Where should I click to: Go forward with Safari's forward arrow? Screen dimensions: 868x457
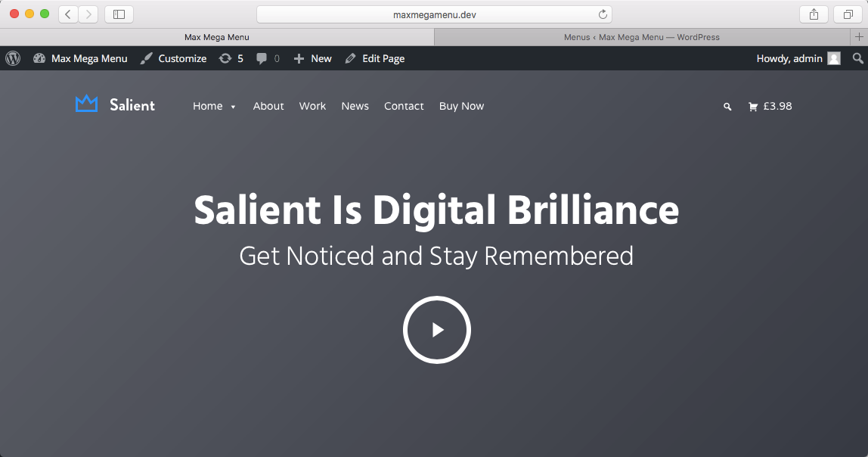coord(88,14)
